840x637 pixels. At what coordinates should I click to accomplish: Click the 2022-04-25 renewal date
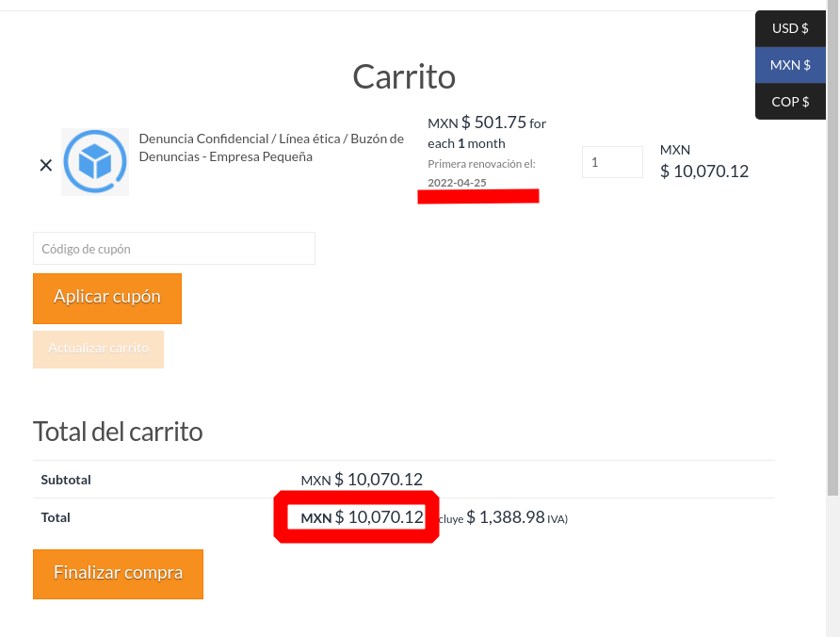tap(457, 183)
